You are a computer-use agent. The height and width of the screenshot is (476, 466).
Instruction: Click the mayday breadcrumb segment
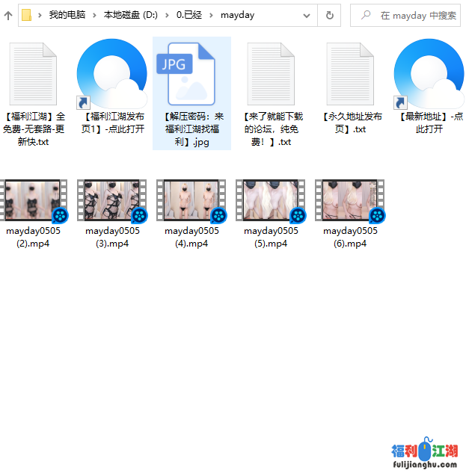[236, 15]
